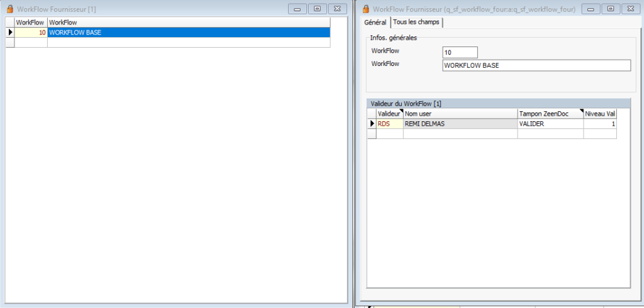
Task: Select the row arrow beside validator RDS
Action: [371, 124]
